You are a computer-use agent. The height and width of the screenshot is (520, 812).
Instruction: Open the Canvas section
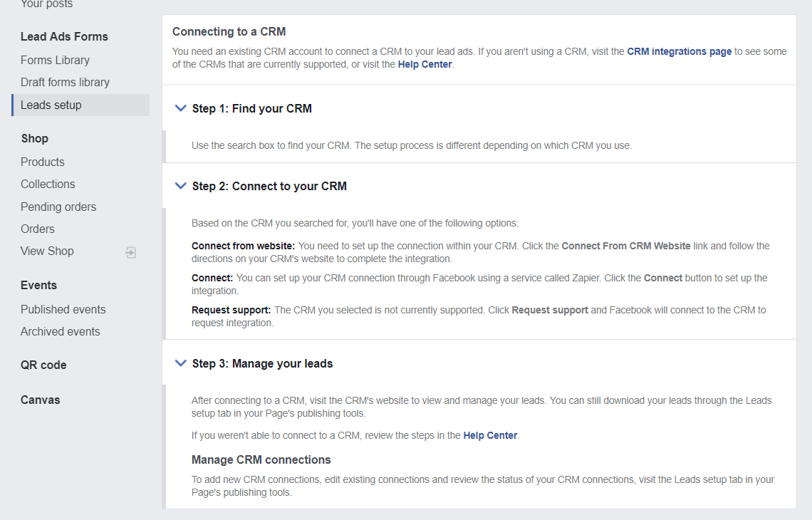click(x=41, y=400)
